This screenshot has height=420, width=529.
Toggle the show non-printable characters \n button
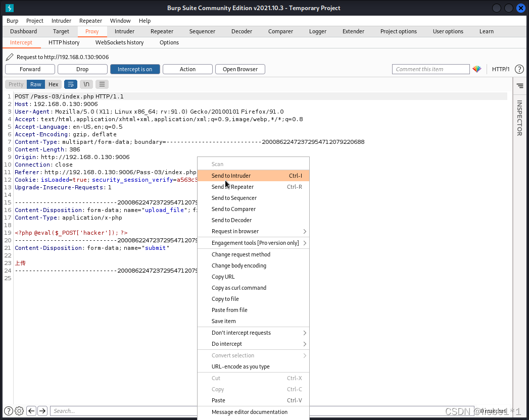(86, 84)
